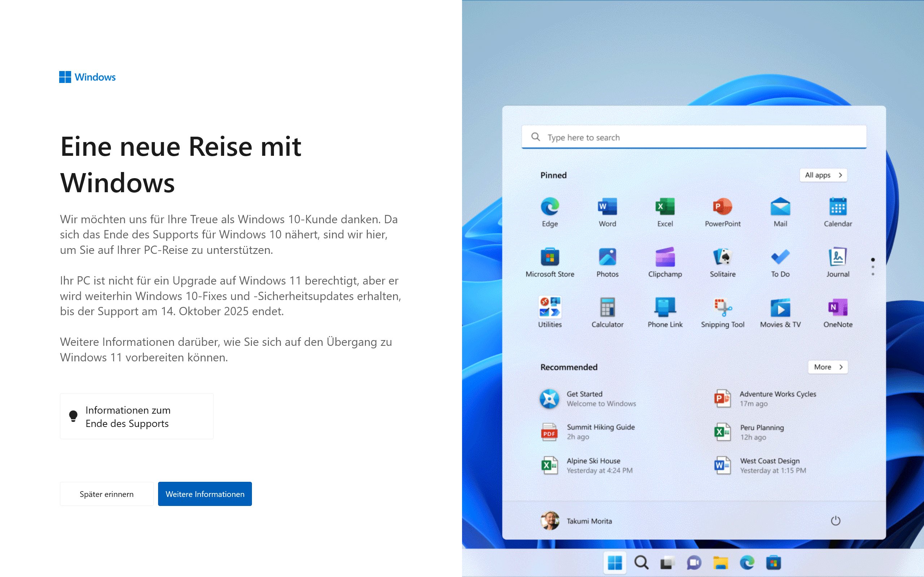924x577 pixels.
Task: Click the Start button on the taskbar
Action: [615, 563]
